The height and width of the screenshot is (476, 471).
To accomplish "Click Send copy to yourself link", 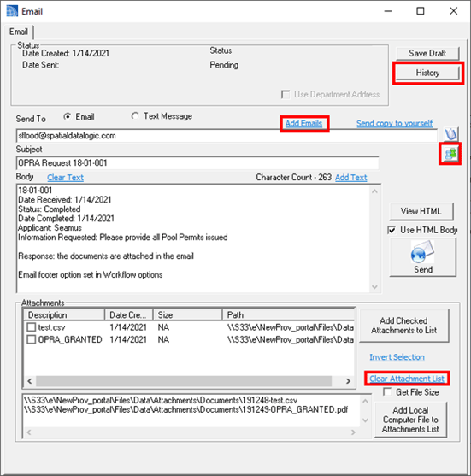I will 394,123.
